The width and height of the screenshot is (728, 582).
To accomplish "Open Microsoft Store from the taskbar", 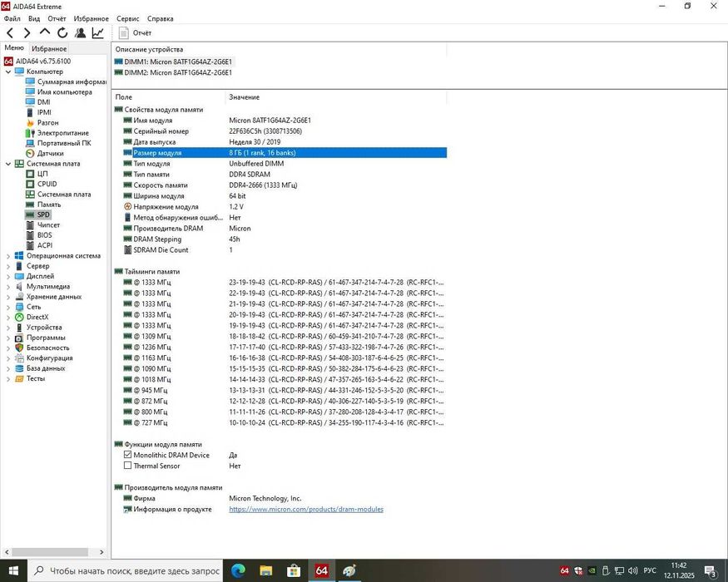I will click(x=294, y=570).
